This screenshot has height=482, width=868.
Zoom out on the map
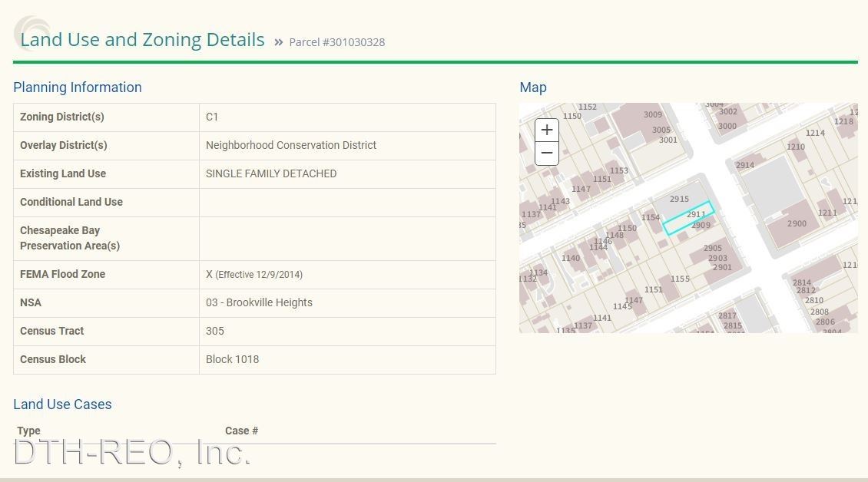tap(546, 153)
